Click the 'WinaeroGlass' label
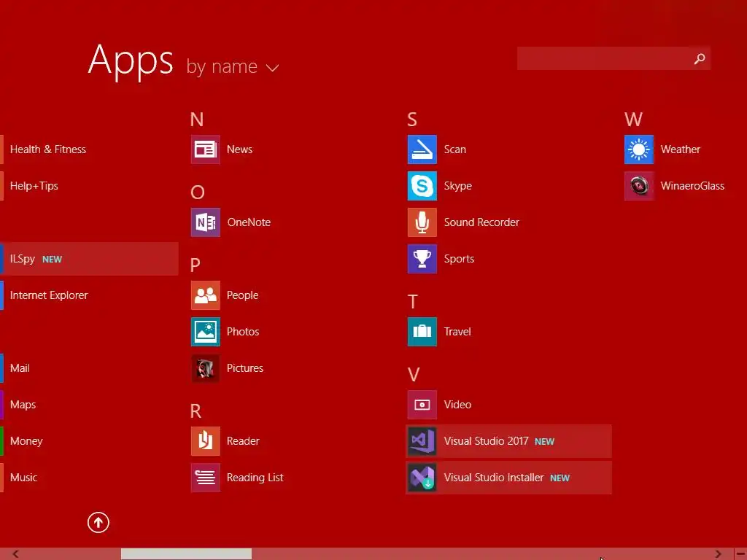Screen dimensions: 747x560 click(x=692, y=186)
